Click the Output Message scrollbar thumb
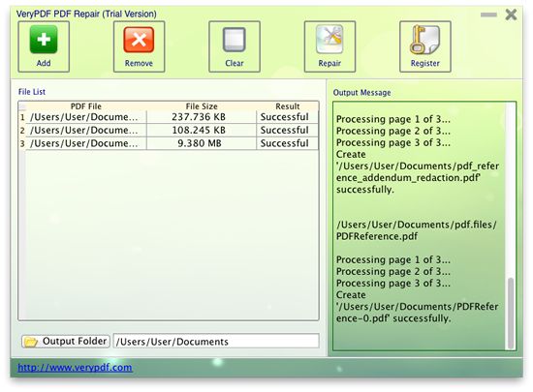Image resolution: width=533 pixels, height=392 pixels. [510, 314]
